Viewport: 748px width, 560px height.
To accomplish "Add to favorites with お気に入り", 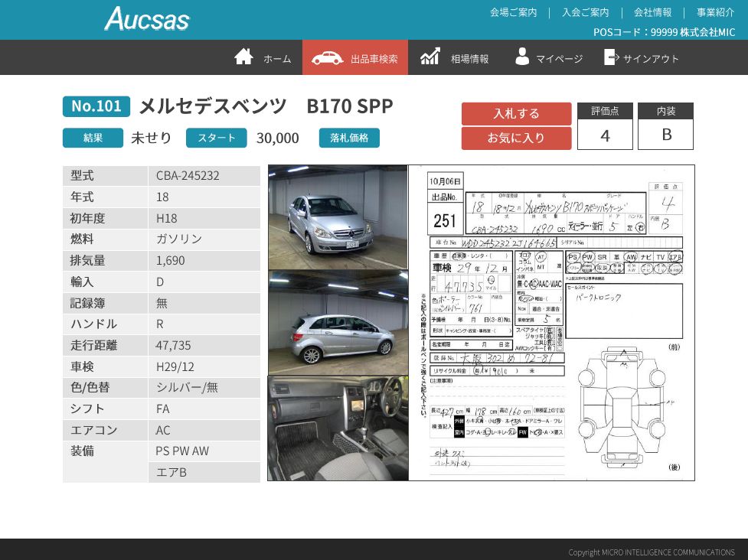I will pos(516,138).
